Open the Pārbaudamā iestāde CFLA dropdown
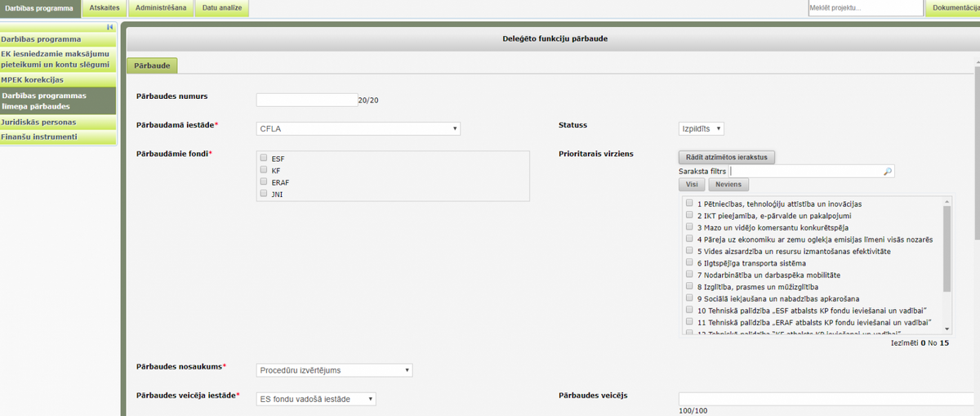This screenshot has width=980, height=416. [x=359, y=128]
